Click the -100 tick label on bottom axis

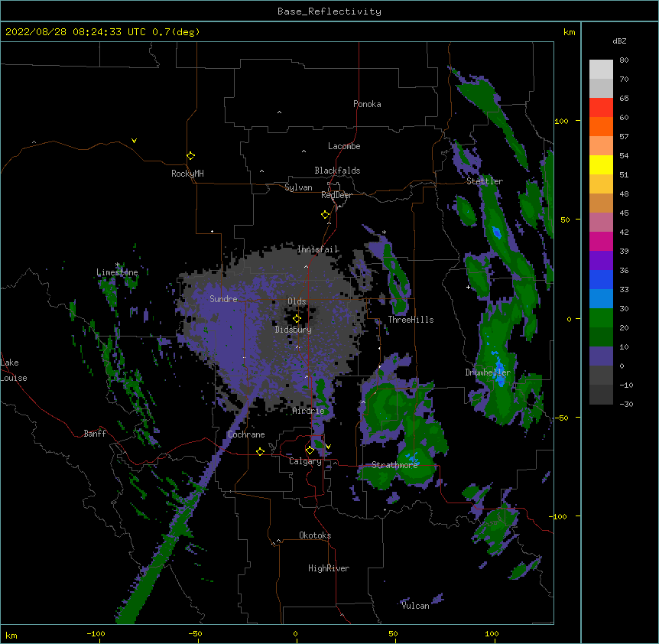(x=96, y=634)
